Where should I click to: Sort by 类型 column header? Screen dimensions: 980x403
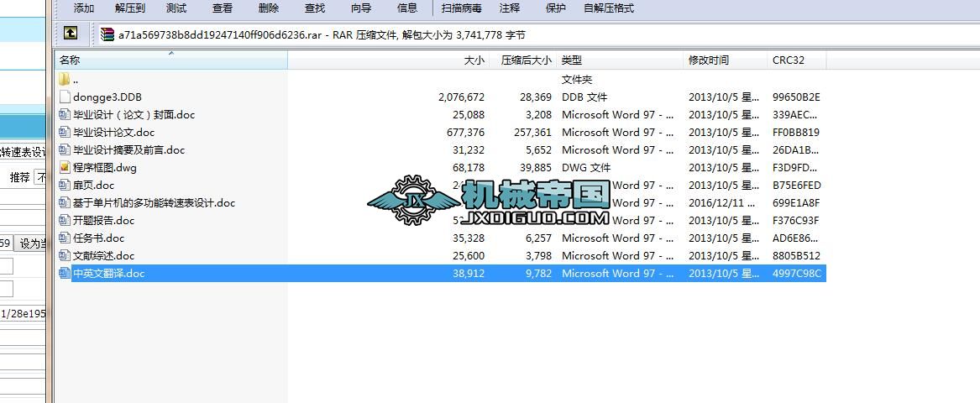point(621,60)
